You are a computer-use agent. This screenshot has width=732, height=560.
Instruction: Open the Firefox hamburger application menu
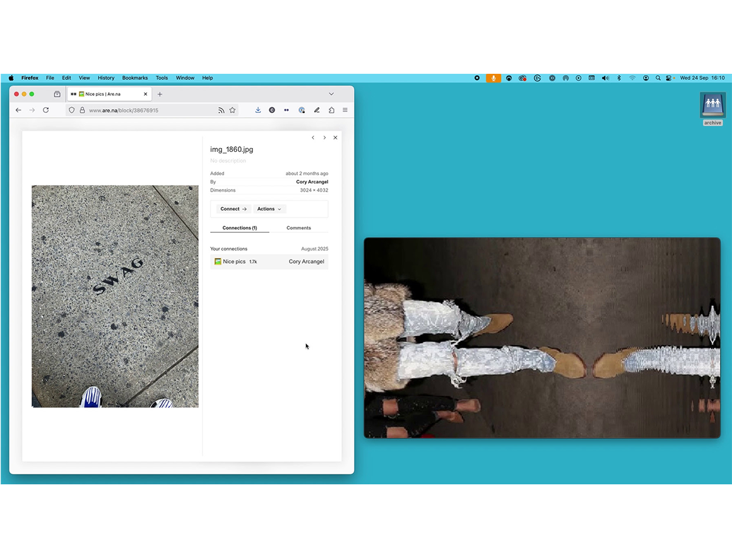[345, 110]
